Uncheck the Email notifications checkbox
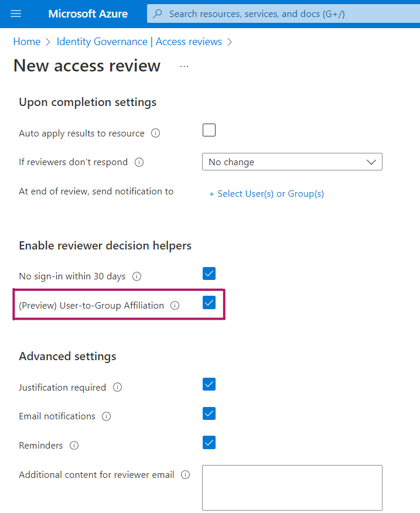The width and height of the screenshot is (420, 513). click(x=209, y=414)
